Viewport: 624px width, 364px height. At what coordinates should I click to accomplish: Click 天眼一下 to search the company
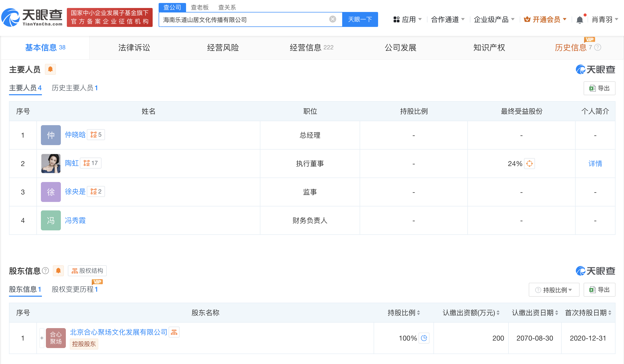[360, 19]
